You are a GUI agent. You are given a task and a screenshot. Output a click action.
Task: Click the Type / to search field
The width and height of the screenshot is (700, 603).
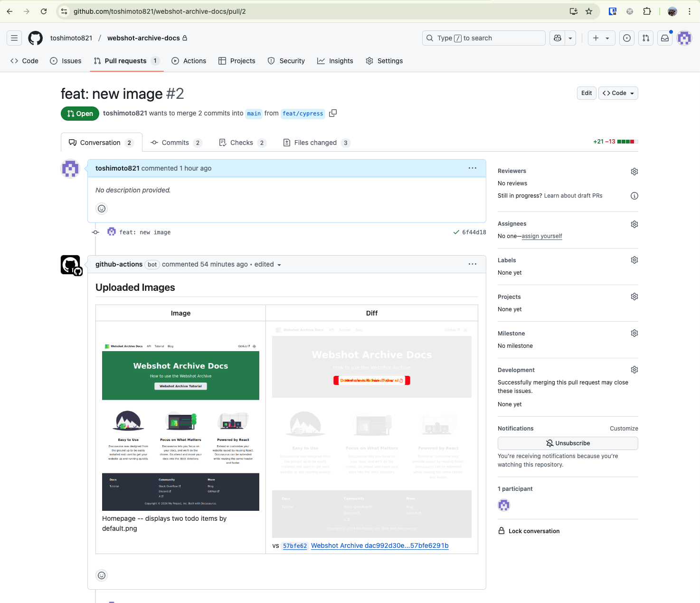483,38
